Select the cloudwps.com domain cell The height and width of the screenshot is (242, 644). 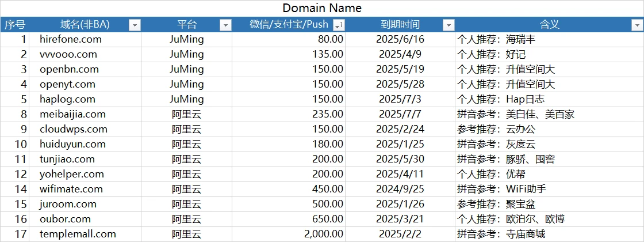coord(74,129)
